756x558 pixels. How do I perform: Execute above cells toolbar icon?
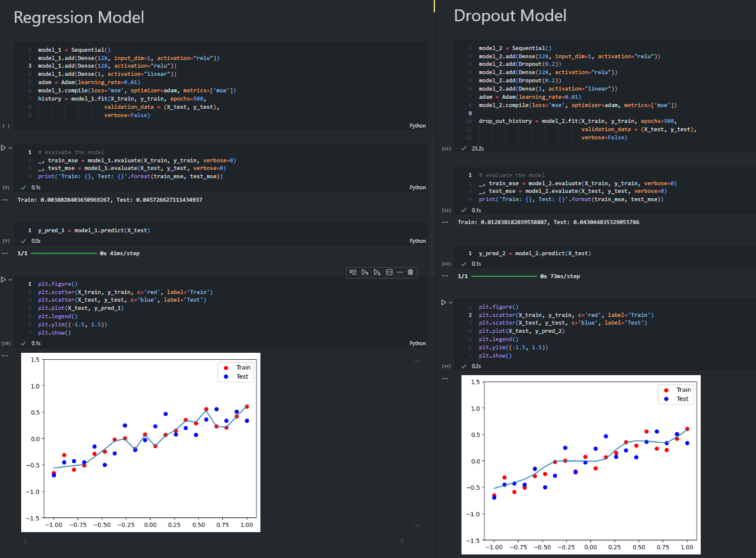tap(365, 272)
